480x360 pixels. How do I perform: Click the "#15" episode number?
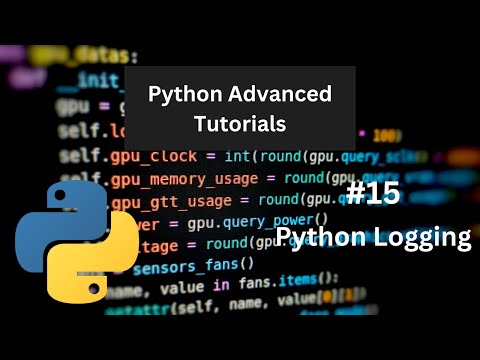pyautogui.click(x=373, y=193)
